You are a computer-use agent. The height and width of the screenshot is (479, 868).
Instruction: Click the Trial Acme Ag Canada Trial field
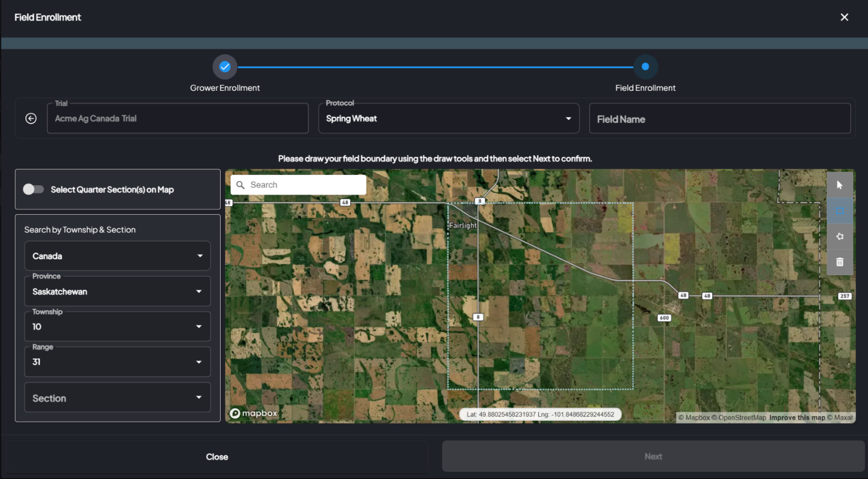[178, 119]
